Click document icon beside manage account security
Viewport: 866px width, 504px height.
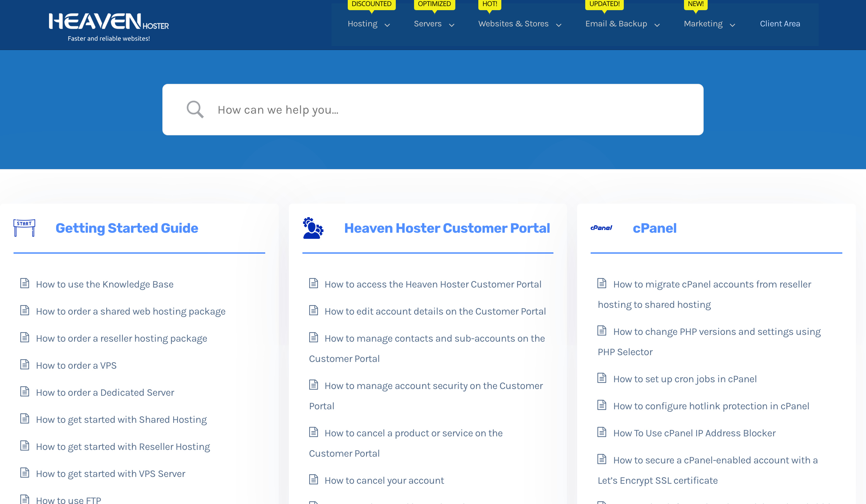coord(313,385)
